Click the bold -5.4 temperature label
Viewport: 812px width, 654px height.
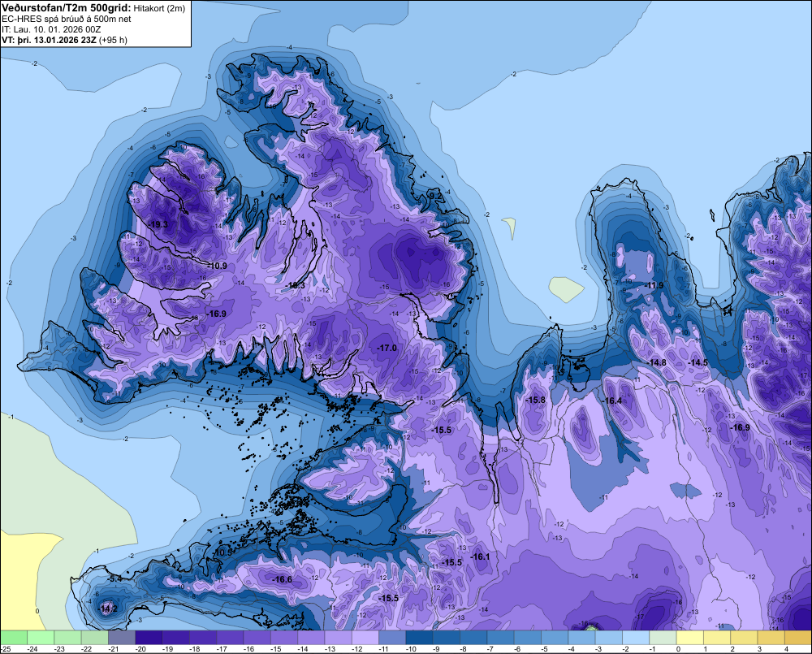pos(115,578)
